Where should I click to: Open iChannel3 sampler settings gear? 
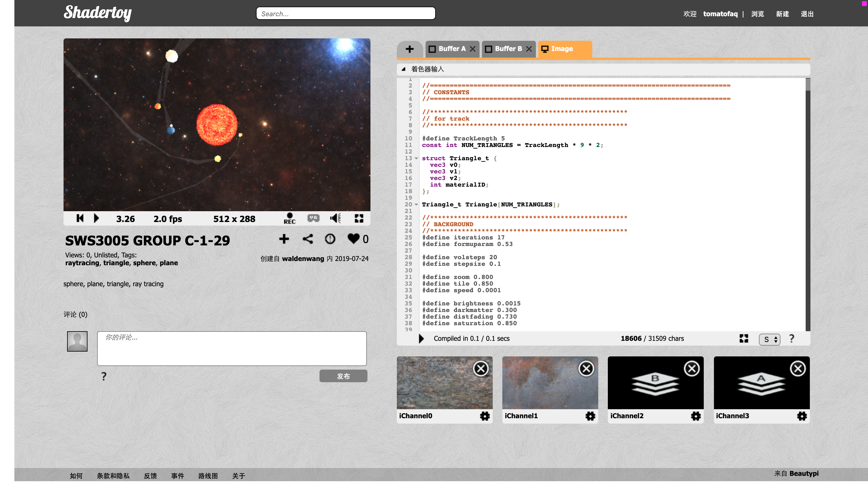tap(802, 416)
